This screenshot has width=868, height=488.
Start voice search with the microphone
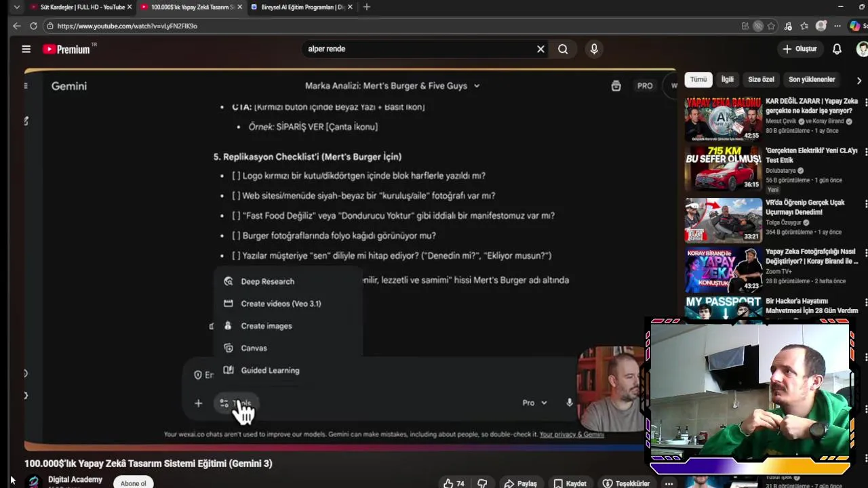pos(594,49)
